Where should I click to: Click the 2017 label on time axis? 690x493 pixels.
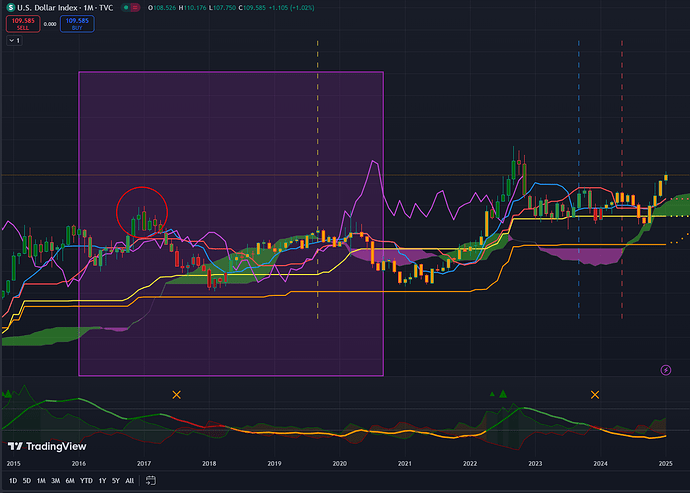(x=144, y=464)
